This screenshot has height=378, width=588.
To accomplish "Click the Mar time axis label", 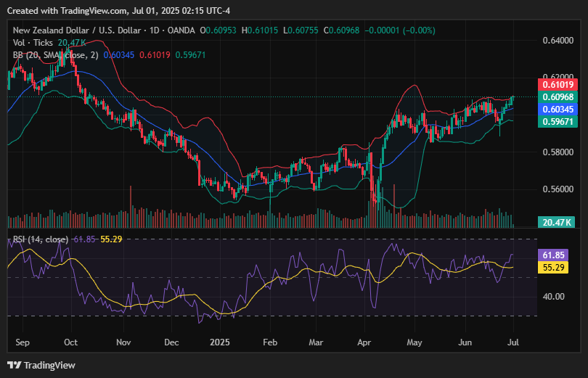I will click(x=316, y=342).
